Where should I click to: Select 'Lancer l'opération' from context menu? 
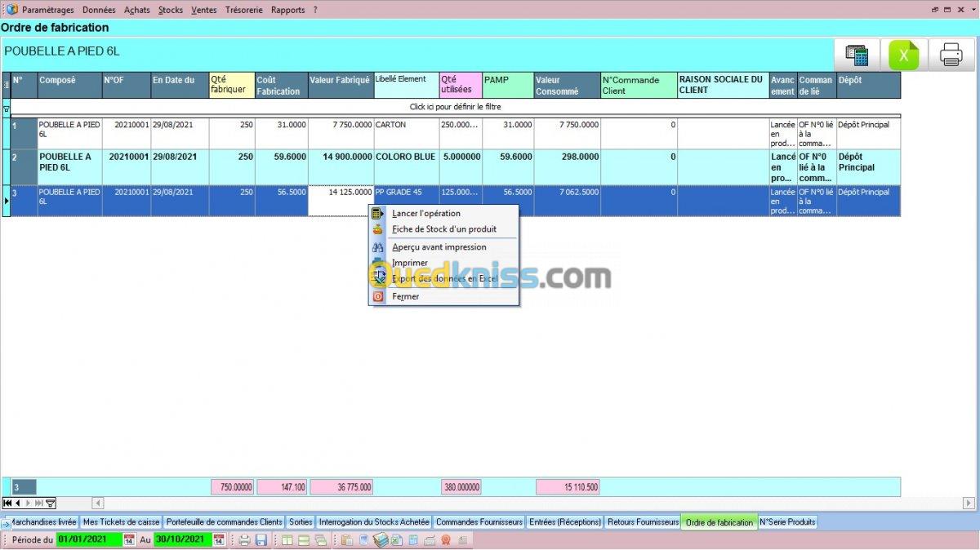point(425,214)
